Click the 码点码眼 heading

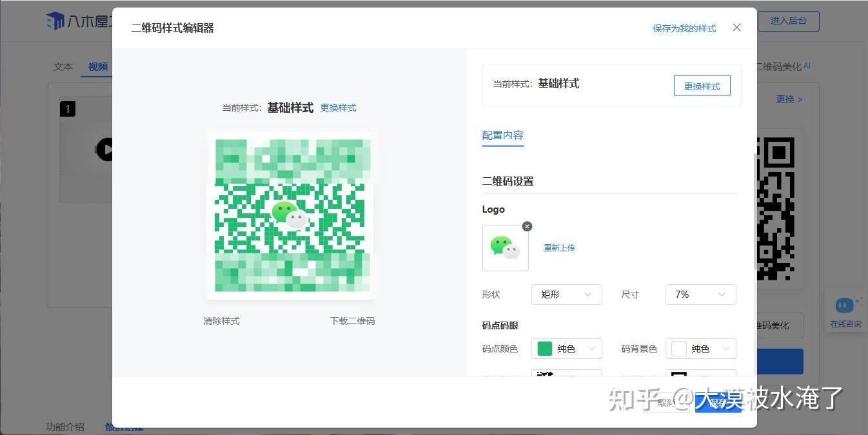point(500,325)
